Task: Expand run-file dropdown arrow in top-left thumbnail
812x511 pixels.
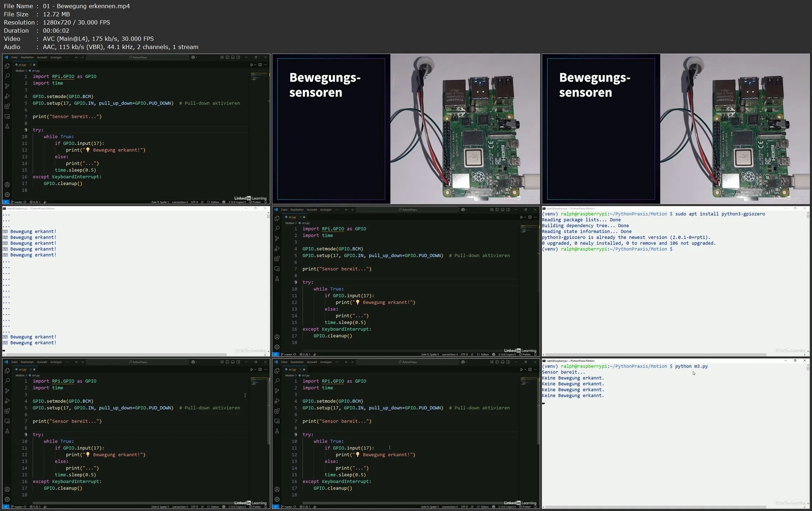Action: click(x=255, y=65)
